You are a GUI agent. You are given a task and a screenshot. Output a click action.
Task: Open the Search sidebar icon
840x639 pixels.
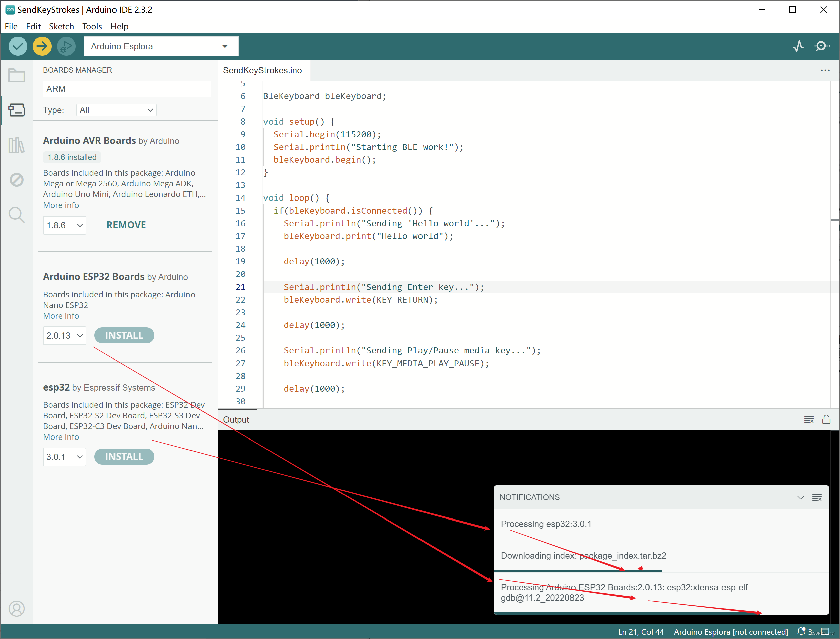click(17, 215)
